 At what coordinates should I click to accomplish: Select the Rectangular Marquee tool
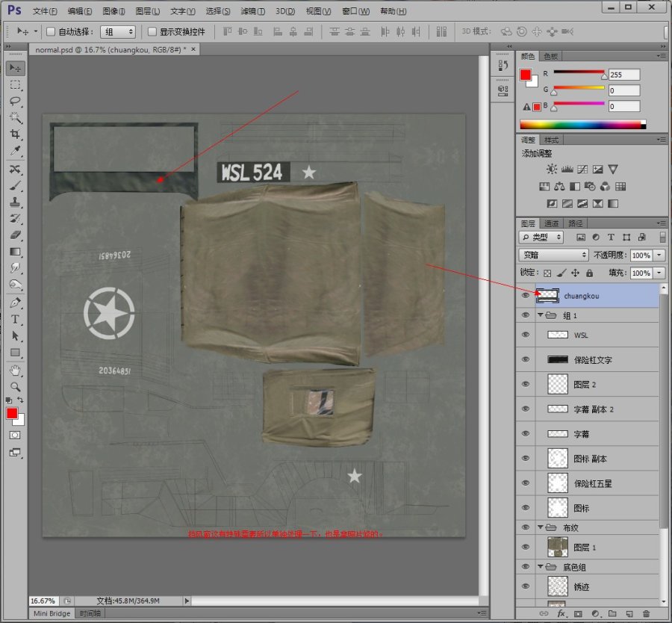pyautogui.click(x=15, y=84)
